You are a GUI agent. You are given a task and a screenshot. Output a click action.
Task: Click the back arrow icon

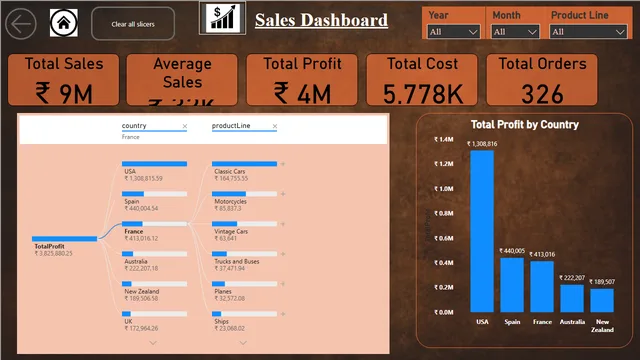tap(21, 24)
